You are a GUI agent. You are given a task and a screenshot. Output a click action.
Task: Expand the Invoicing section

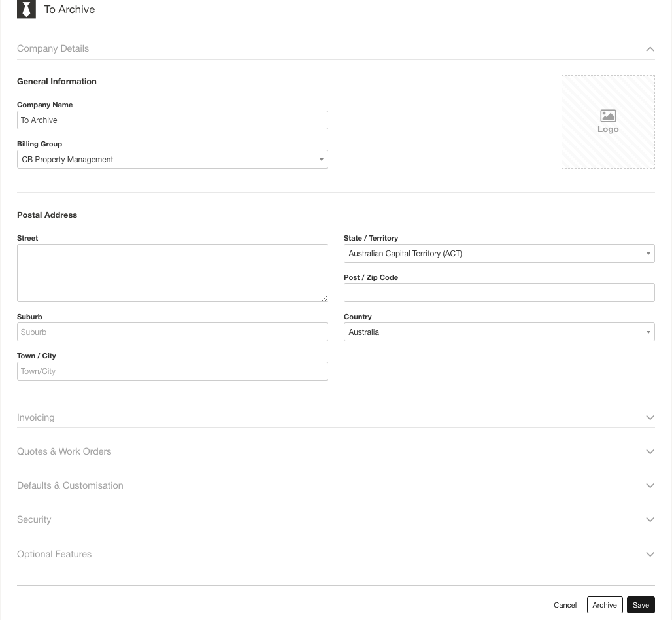click(x=650, y=417)
